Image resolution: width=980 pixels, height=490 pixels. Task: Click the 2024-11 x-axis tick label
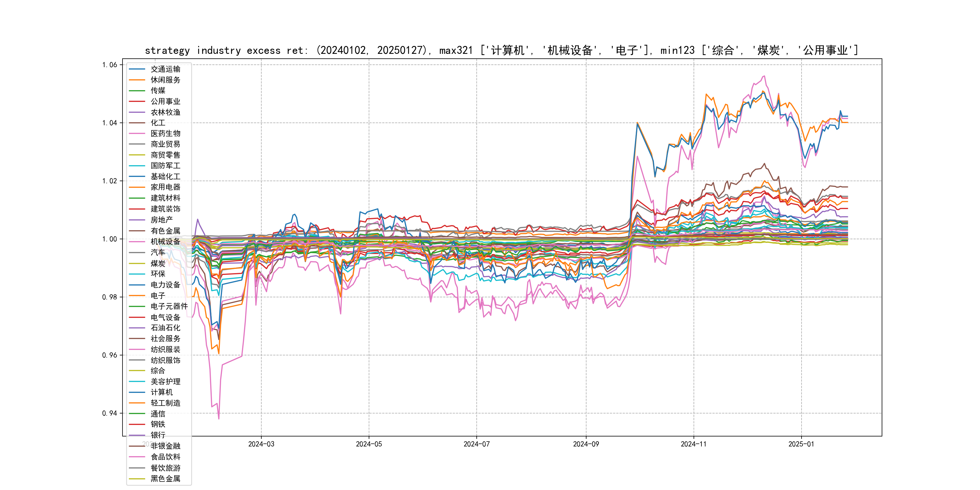point(693,444)
